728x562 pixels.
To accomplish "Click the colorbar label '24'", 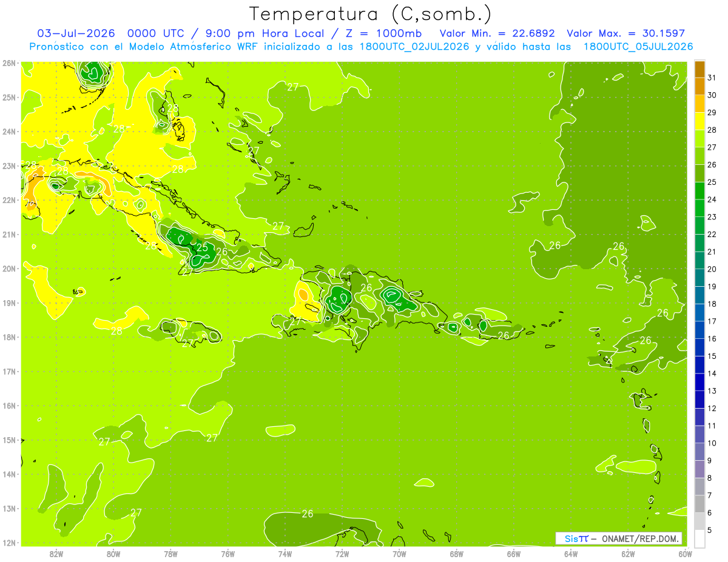I will (712, 199).
